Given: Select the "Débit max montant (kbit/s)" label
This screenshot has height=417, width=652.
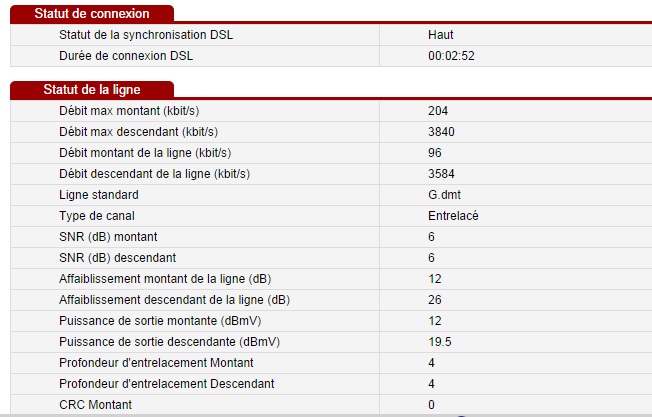Looking at the screenshot, I should point(136,110).
